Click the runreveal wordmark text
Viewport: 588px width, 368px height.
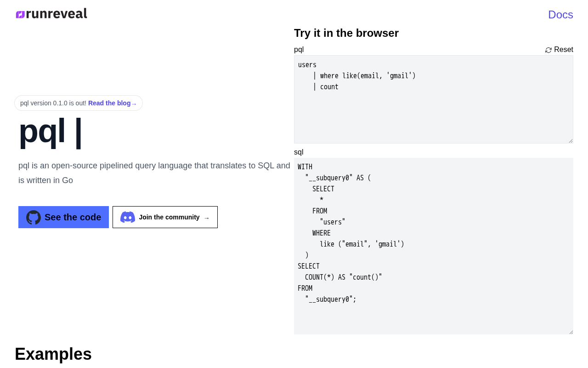(x=57, y=14)
